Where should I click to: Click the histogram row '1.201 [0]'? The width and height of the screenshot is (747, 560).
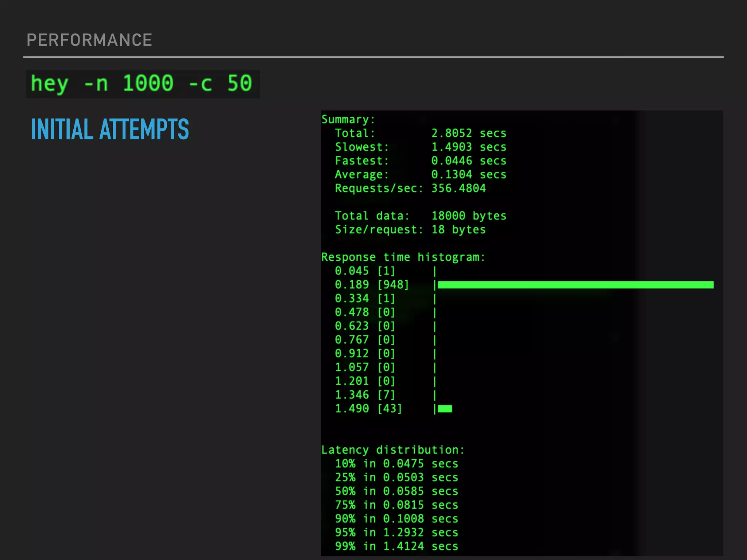pos(386,381)
